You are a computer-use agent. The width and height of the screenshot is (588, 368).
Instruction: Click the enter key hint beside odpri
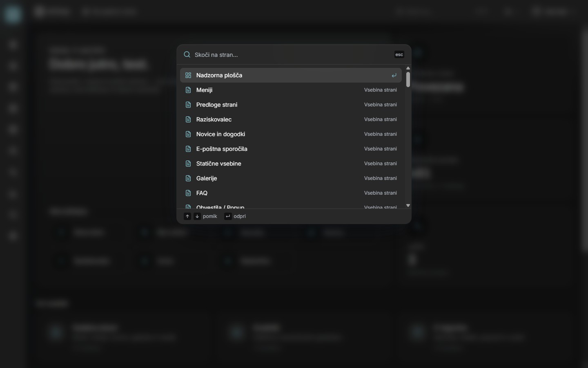coord(228,216)
